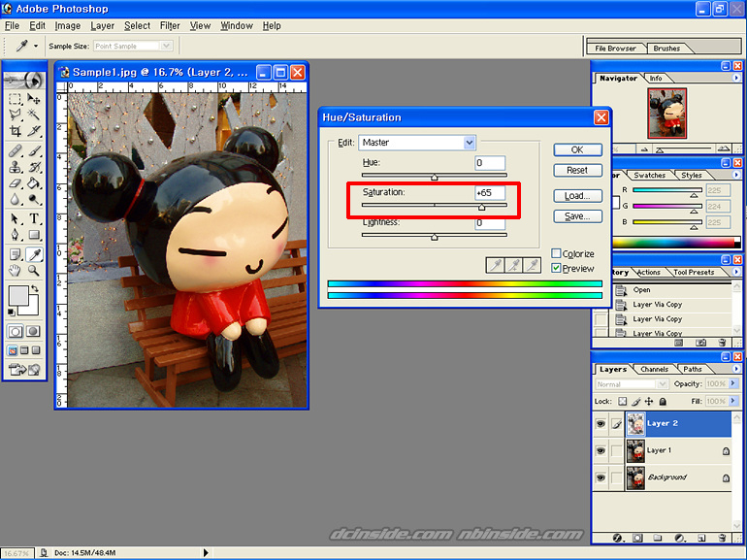Switch to the Channels tab
This screenshot has height=560, width=747.
click(654, 369)
